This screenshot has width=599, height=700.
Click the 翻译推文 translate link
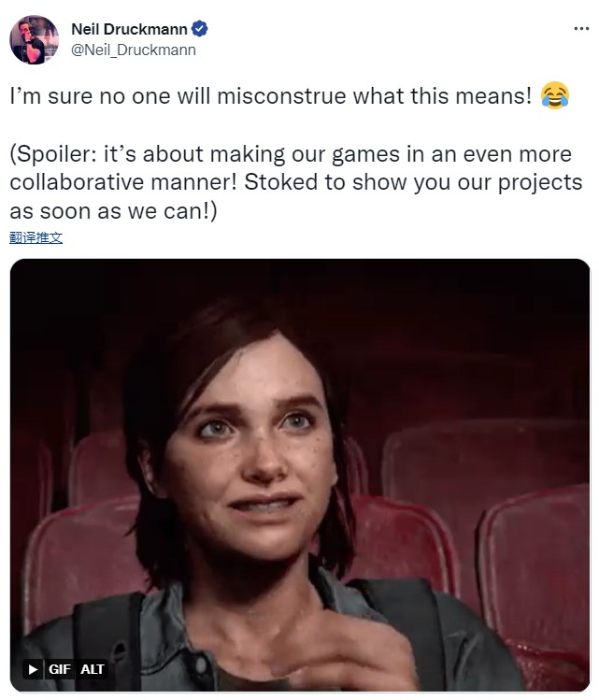(x=36, y=237)
